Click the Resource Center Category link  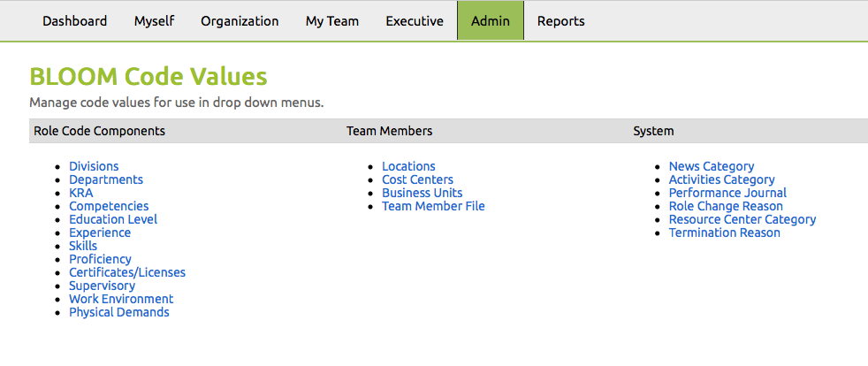tap(742, 219)
